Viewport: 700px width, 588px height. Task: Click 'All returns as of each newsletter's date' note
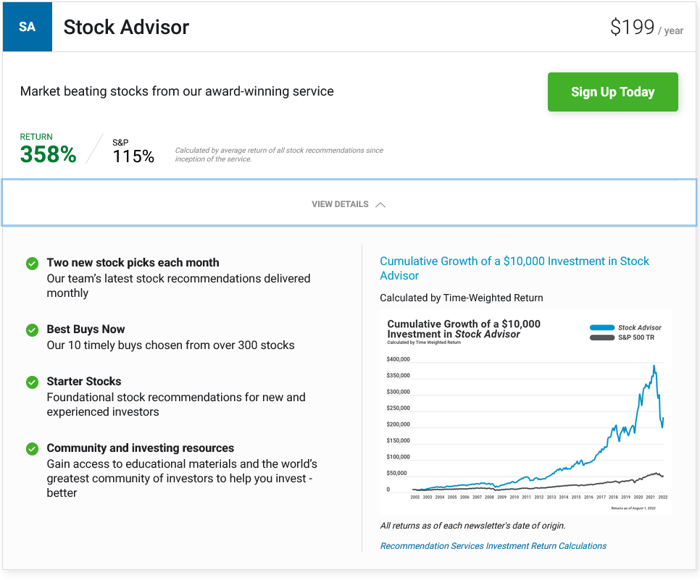point(472,526)
